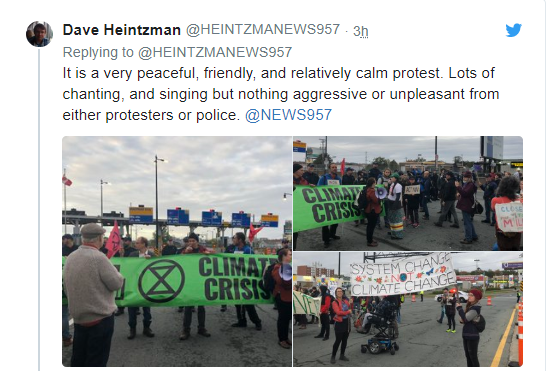The width and height of the screenshot is (546, 371).
Task: Click the vertical thread line below avatar
Action: pyautogui.click(x=39, y=209)
